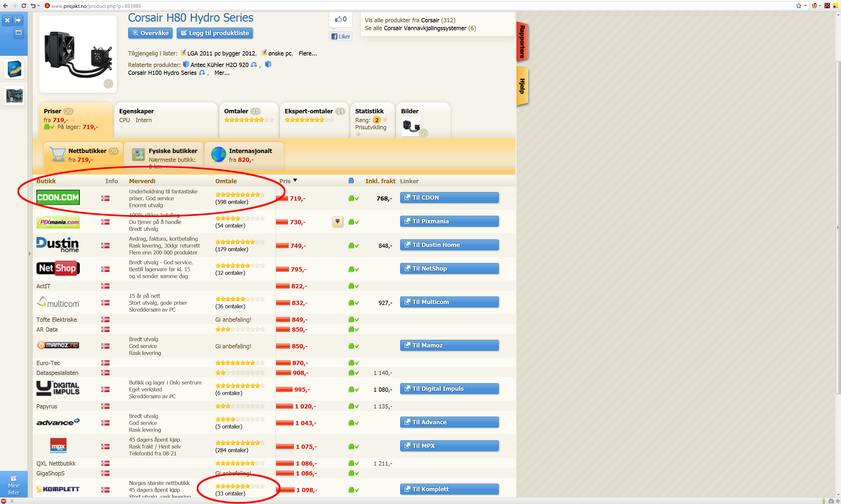The height and width of the screenshot is (504, 841).
Task: Click sidebar arrow-right export icon
Action: coord(18,20)
